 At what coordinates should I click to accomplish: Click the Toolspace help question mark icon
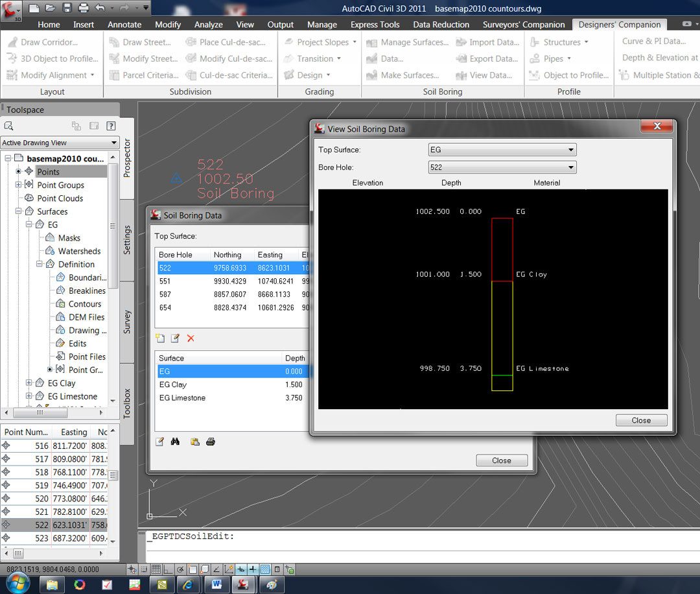pos(111,126)
